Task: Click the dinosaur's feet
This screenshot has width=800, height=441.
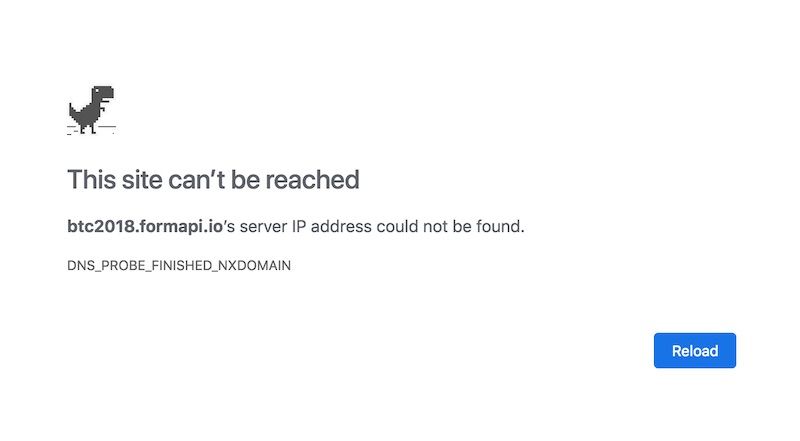Action: pos(88,129)
